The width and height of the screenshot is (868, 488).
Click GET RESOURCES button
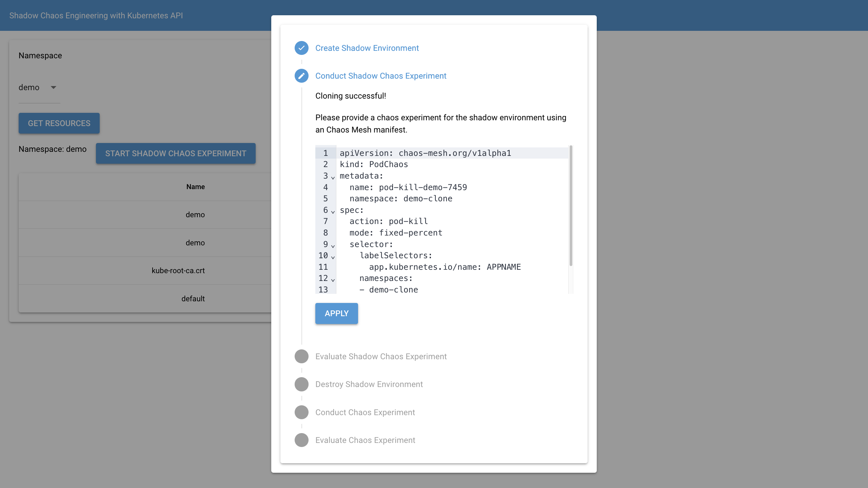[59, 123]
